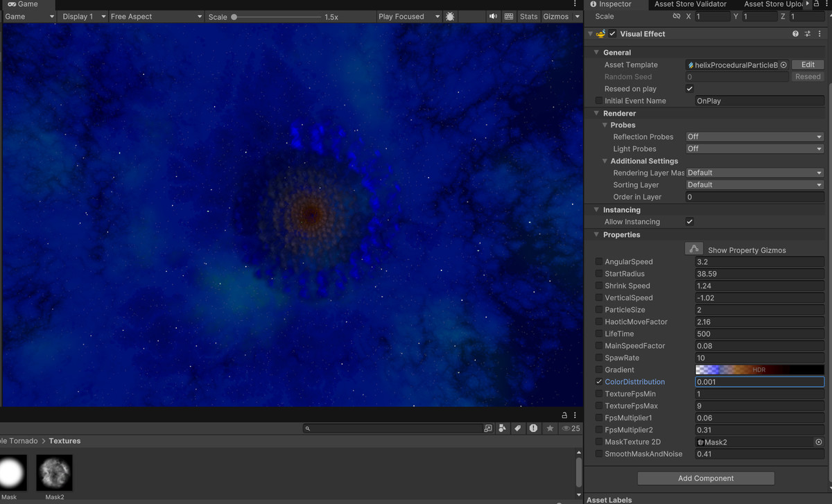This screenshot has height=504, width=832.
Task: Click the Edit asset template button
Action: tap(808, 64)
